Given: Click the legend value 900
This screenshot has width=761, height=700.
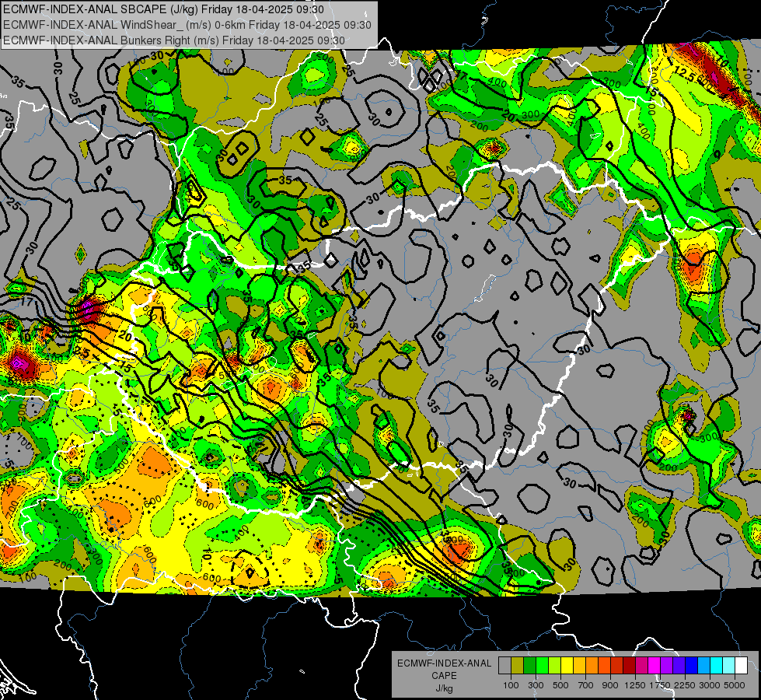Looking at the screenshot, I should pyautogui.click(x=610, y=685).
